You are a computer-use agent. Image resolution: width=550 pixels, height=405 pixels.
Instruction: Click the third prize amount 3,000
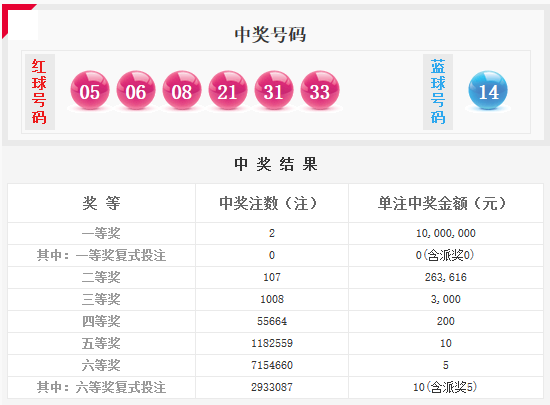click(x=445, y=299)
